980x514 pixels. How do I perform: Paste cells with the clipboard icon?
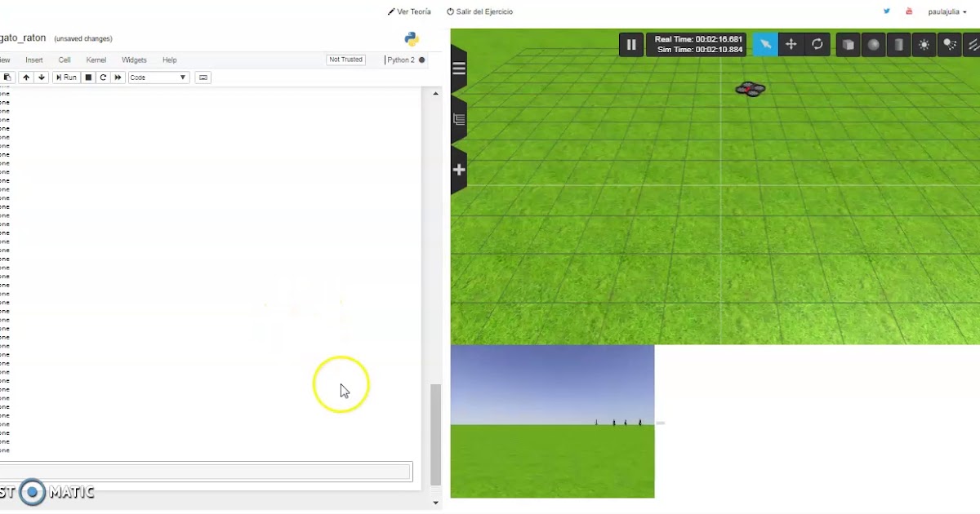(7, 78)
